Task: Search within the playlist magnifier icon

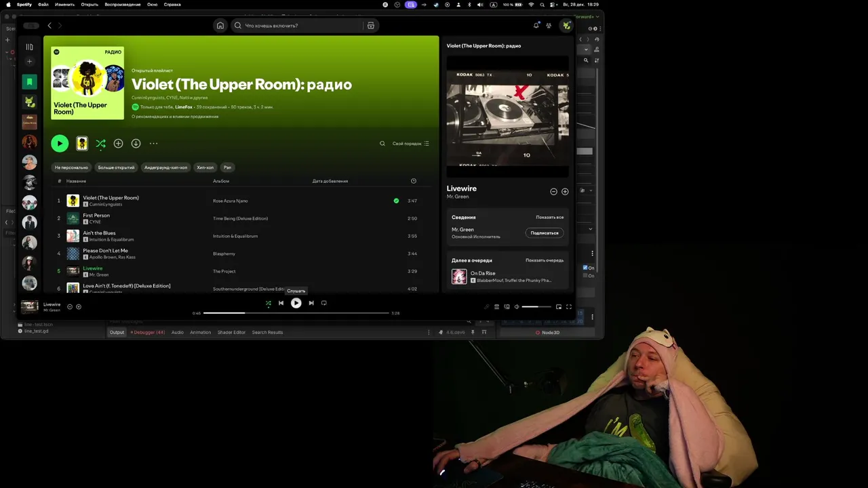Action: point(382,144)
